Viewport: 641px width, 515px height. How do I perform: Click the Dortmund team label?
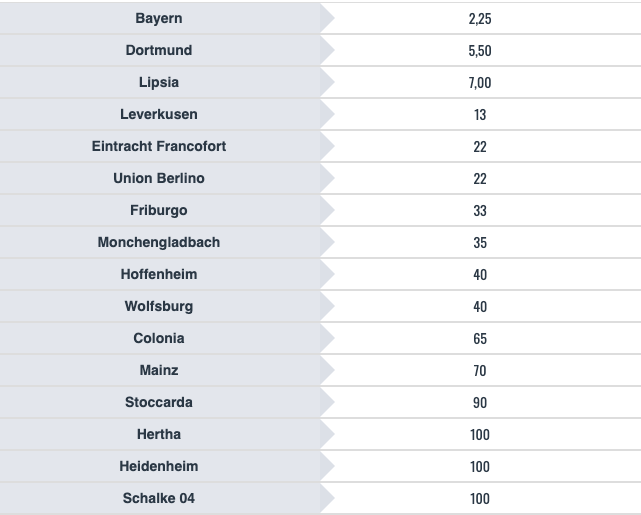coord(159,51)
